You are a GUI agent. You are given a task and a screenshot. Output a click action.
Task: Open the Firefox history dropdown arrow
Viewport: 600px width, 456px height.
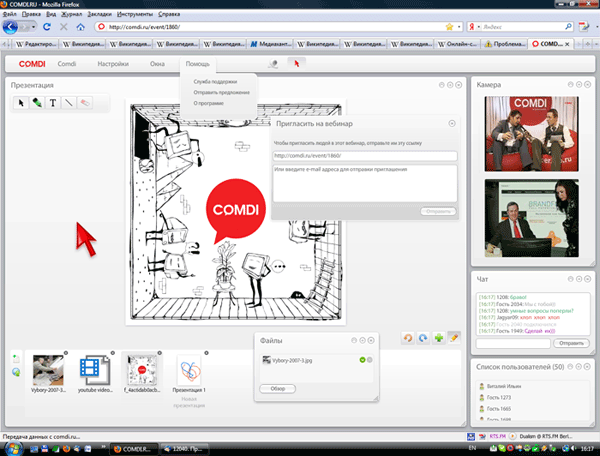pyautogui.click(x=34, y=27)
